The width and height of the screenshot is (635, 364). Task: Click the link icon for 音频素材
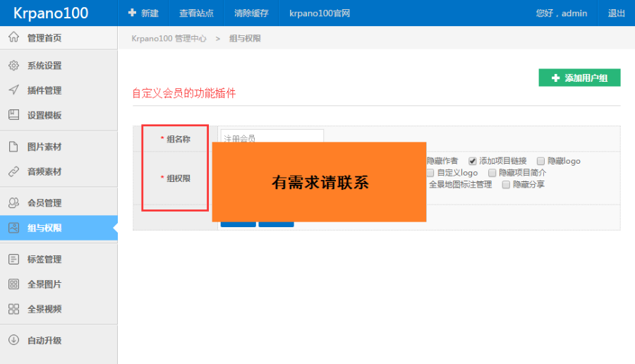14,171
